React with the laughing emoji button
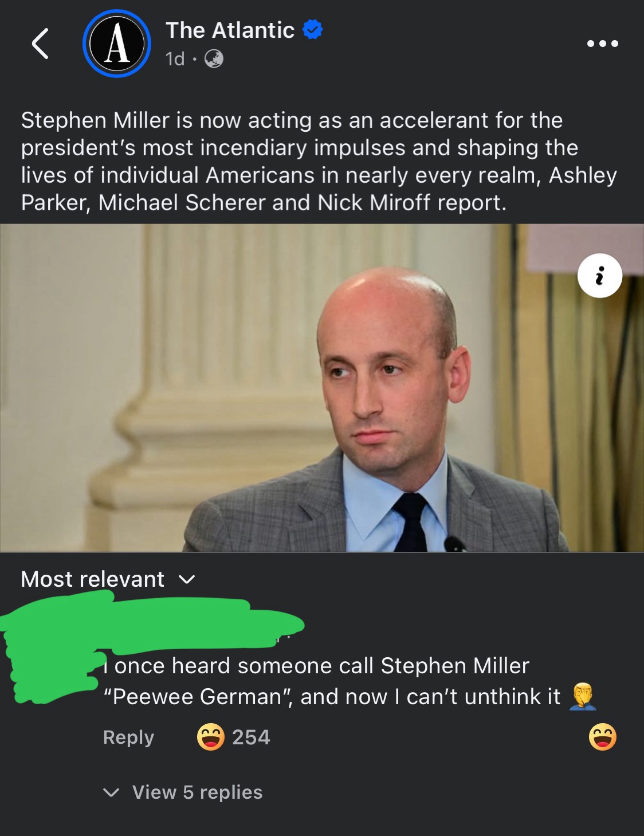 [603, 737]
